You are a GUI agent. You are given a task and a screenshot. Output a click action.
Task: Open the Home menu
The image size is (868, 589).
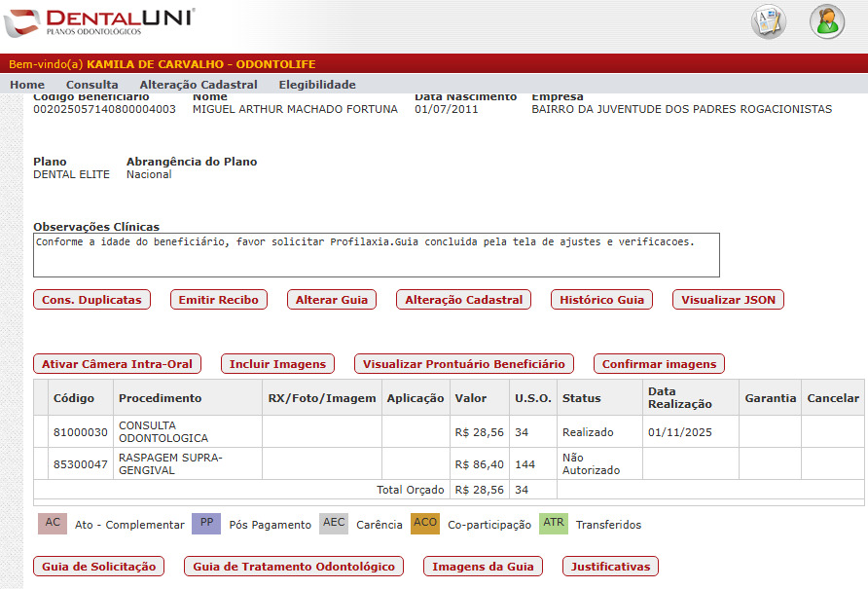click(27, 85)
